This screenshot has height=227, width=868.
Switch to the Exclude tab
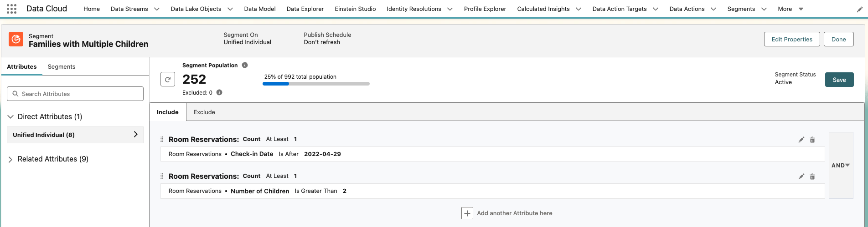[x=204, y=112]
